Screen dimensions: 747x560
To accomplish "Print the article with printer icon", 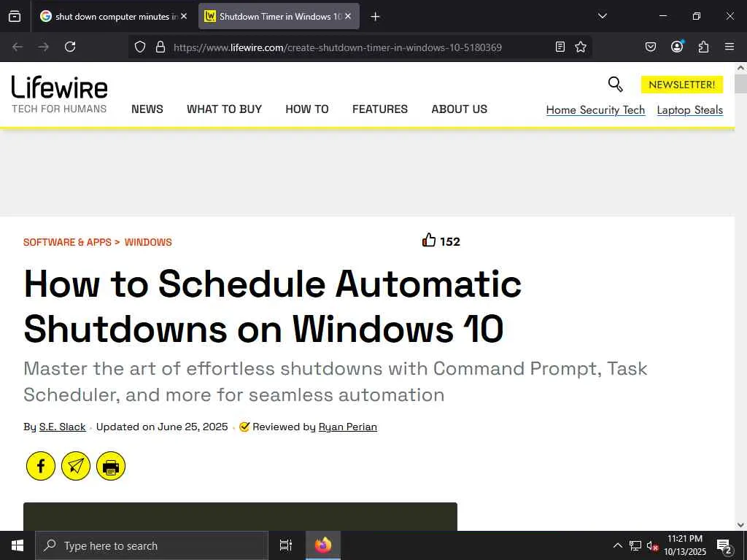I will pos(111,466).
